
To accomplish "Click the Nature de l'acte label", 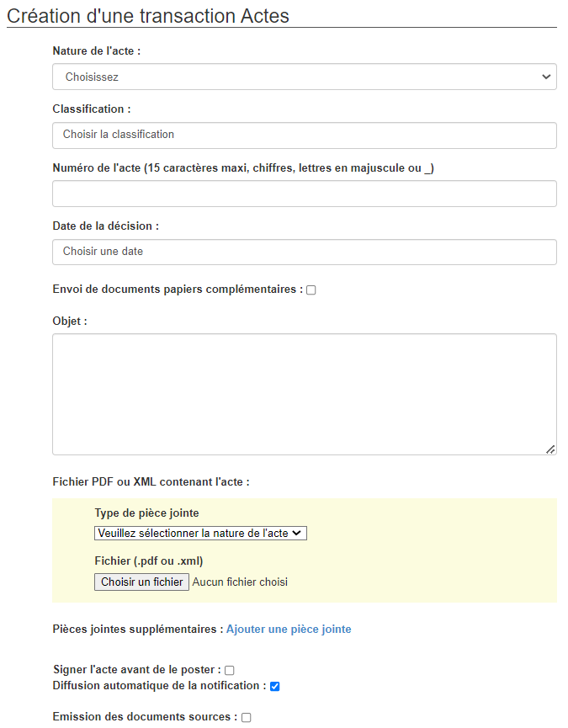I will point(96,51).
